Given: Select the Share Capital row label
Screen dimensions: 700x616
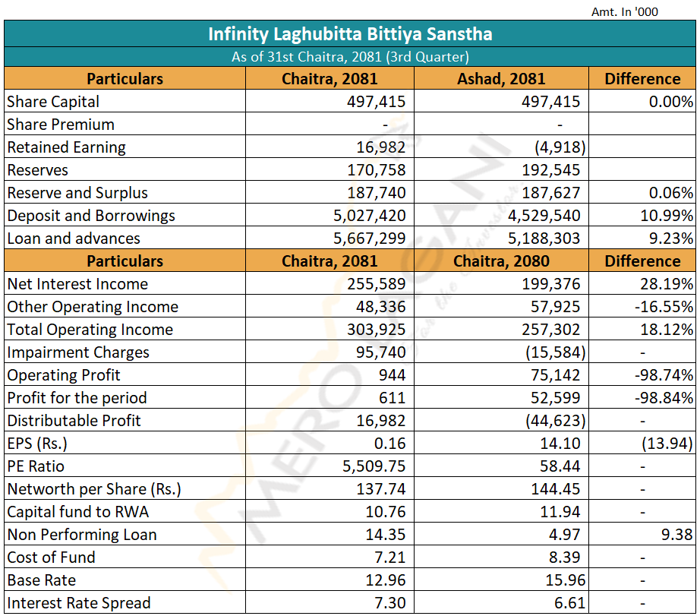Looking at the screenshot, I should point(53,102).
